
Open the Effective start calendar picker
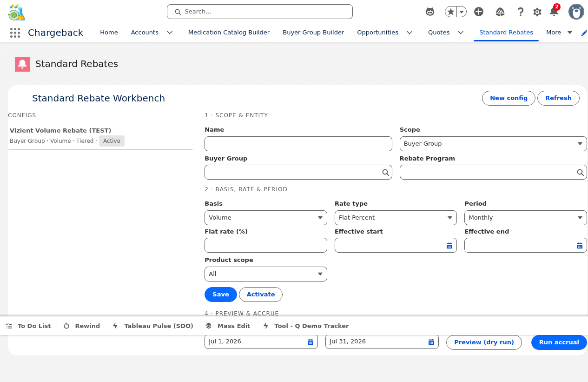click(449, 246)
